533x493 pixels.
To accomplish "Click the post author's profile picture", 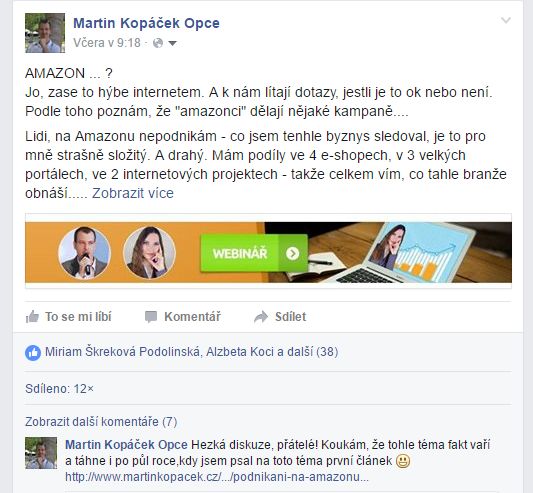I will pos(45,33).
